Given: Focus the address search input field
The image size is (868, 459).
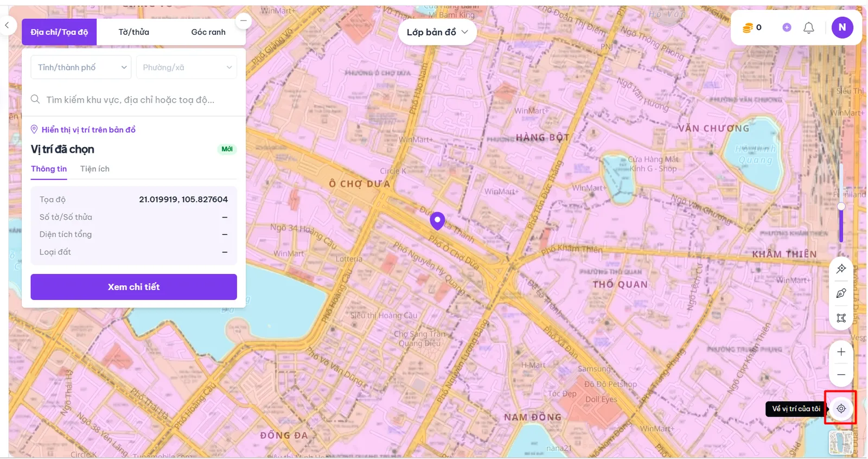Looking at the screenshot, I should pos(134,100).
